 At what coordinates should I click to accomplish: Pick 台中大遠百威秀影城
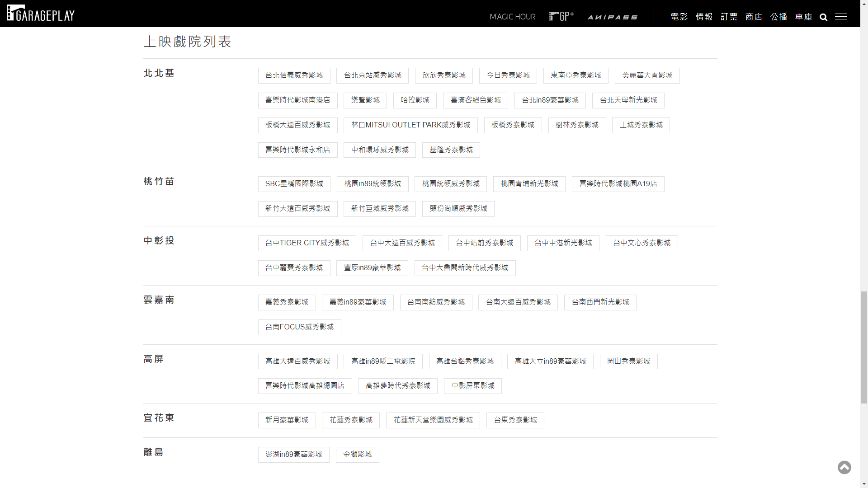pyautogui.click(x=402, y=243)
